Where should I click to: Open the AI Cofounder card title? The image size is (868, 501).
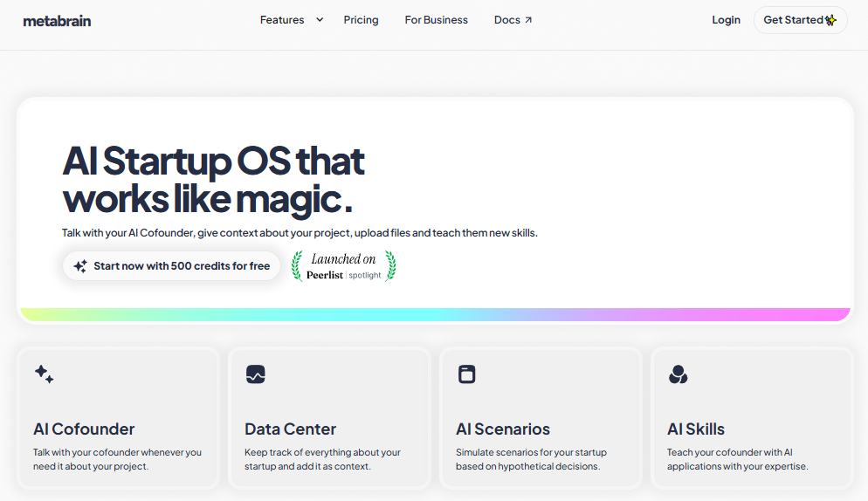coord(84,429)
